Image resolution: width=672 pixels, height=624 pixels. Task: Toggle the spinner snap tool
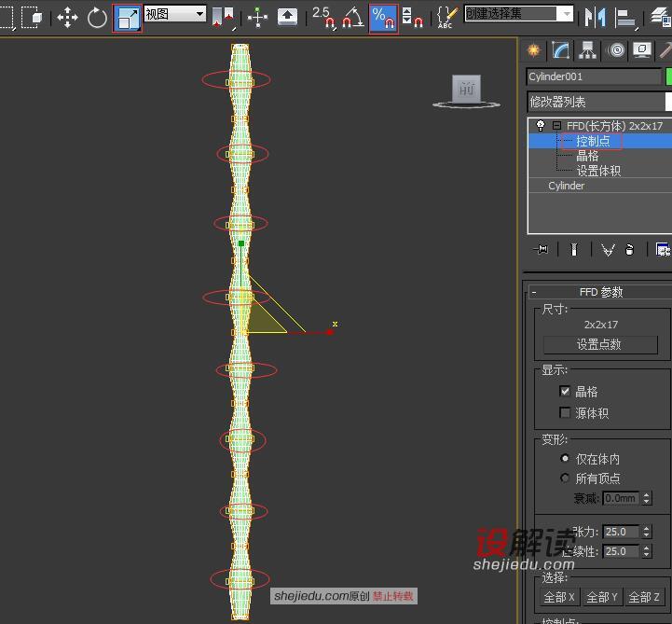412,18
